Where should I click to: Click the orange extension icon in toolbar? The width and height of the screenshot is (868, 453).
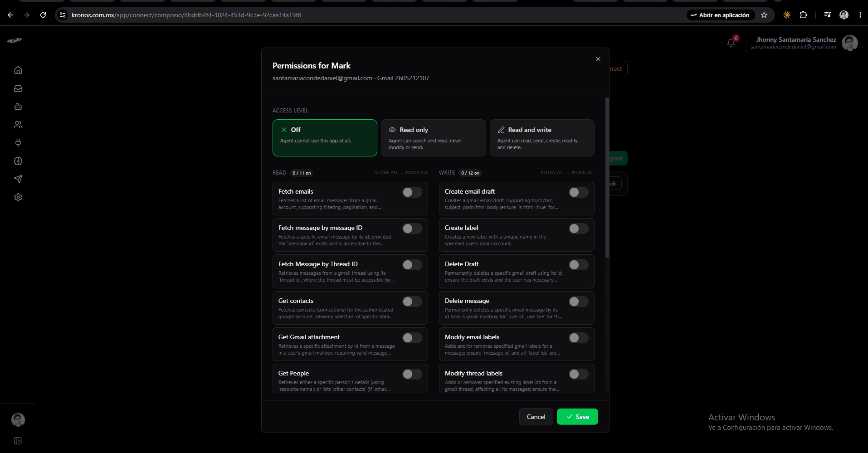[787, 15]
